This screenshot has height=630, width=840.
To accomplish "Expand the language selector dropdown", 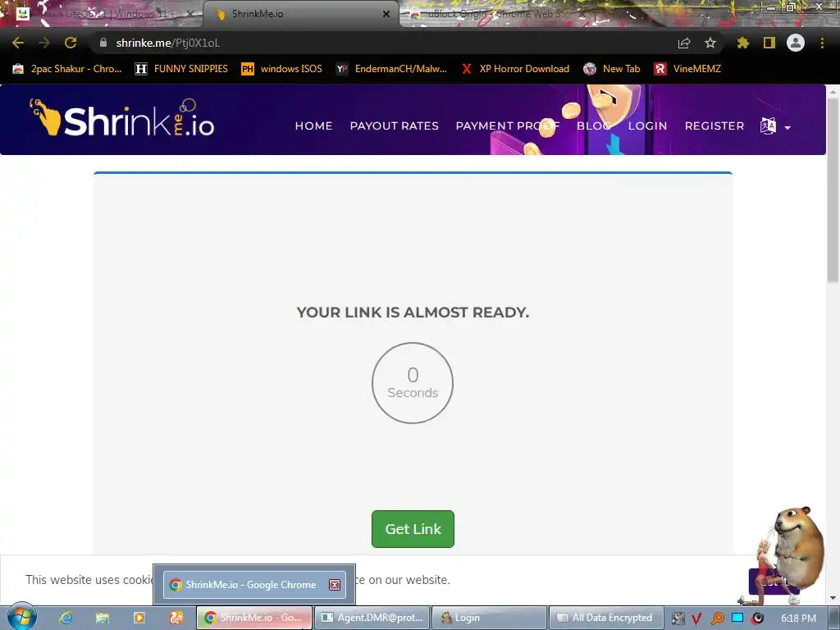I will point(775,126).
